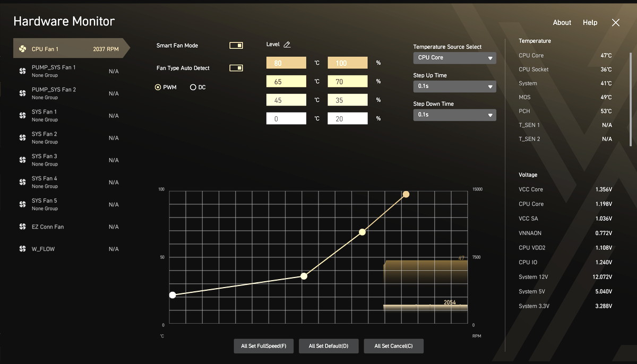Screen dimensions: 637x364
Task: Click the All Set FullSpeed(F) button
Action: (x=264, y=346)
